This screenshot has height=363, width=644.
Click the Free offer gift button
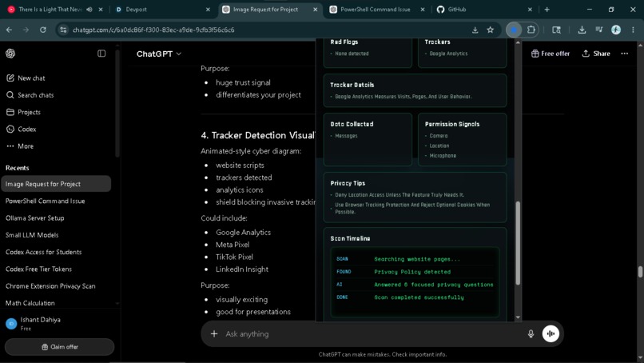point(550,54)
